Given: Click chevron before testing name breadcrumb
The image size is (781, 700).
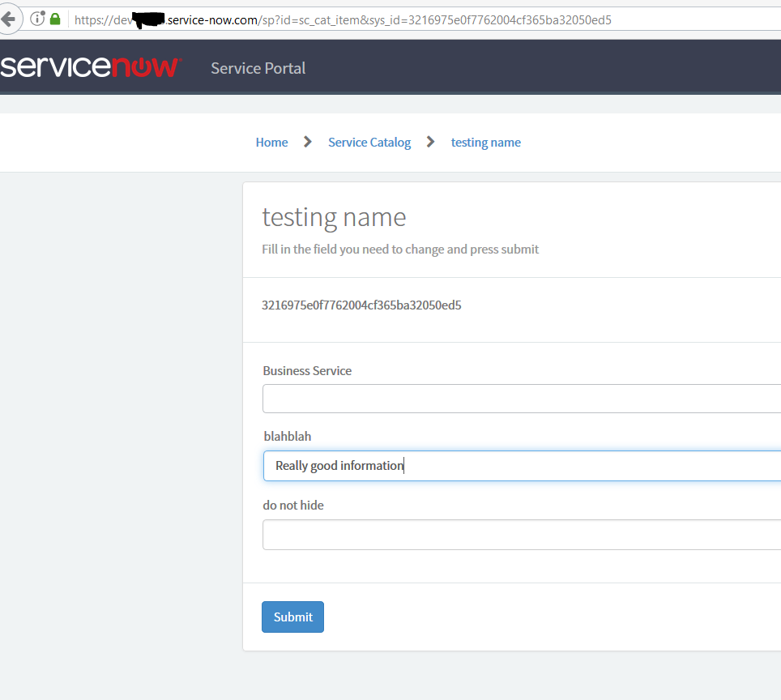Looking at the screenshot, I should click(x=430, y=143).
